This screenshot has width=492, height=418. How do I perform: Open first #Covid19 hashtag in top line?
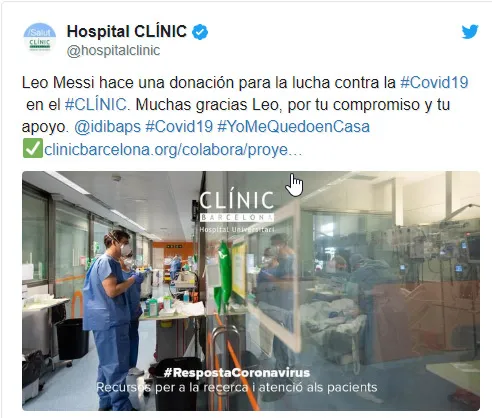tap(434, 82)
